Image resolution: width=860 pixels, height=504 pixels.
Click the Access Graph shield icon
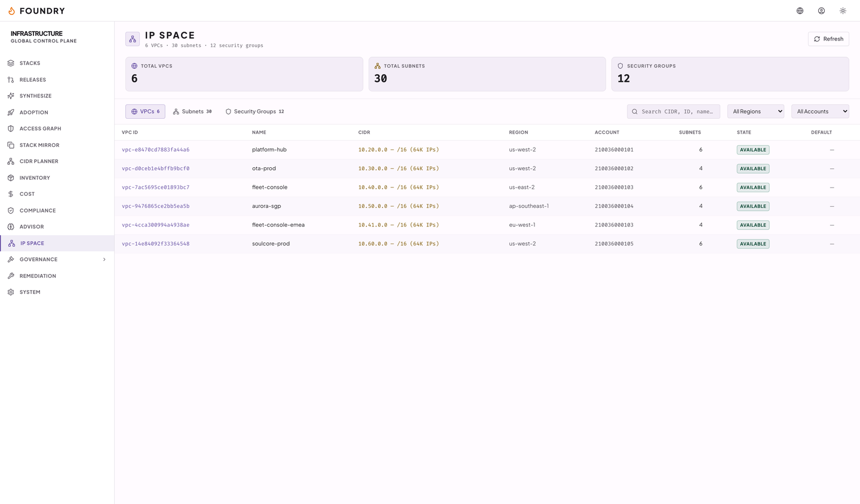[11, 128]
